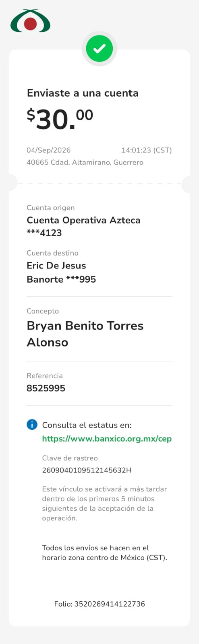Click the destination name Eric De Jesus
The image size is (199, 644).
[56, 266]
